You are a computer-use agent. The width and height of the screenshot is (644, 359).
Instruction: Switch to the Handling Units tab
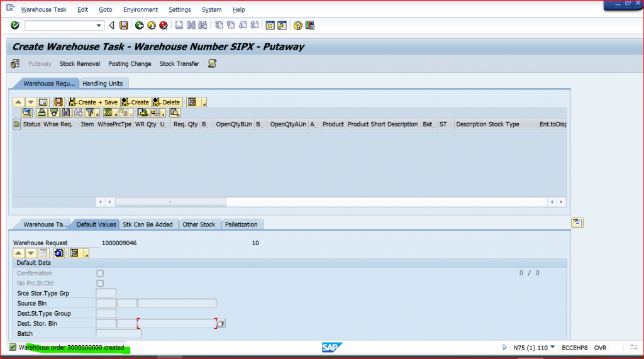pyautogui.click(x=103, y=84)
